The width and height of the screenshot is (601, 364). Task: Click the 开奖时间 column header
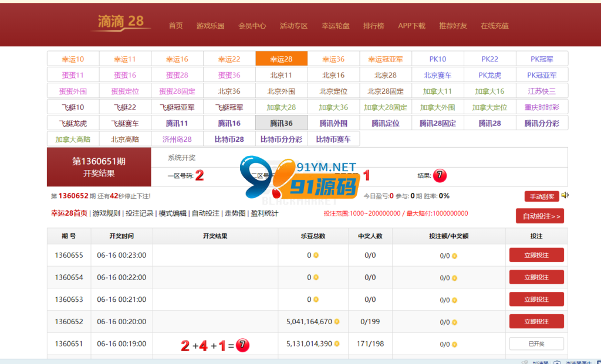point(121,236)
